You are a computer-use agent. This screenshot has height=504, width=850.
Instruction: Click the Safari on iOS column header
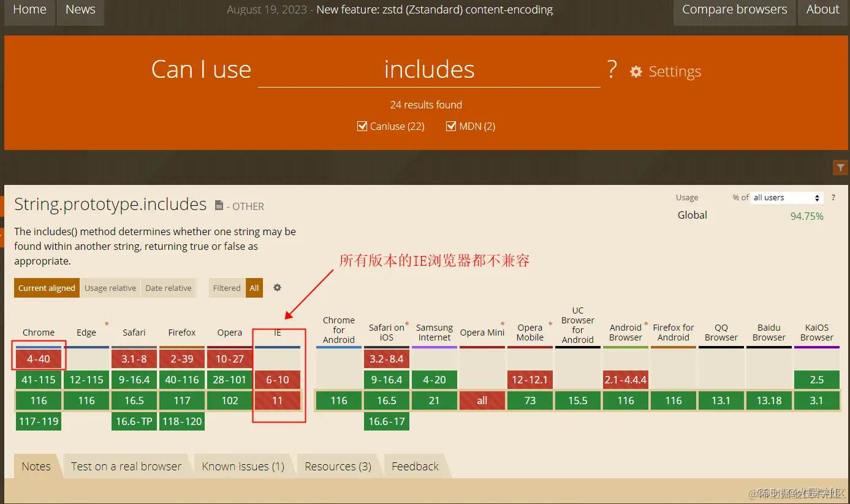click(x=387, y=333)
